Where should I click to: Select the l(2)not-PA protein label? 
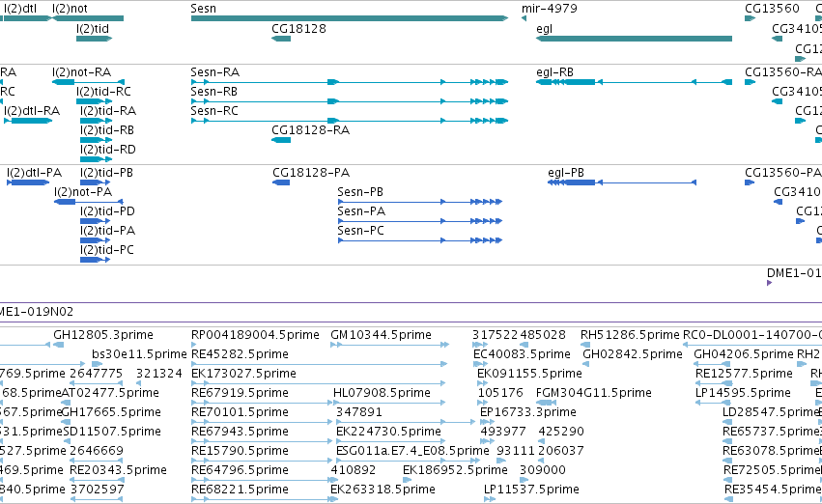pyautogui.click(x=83, y=192)
